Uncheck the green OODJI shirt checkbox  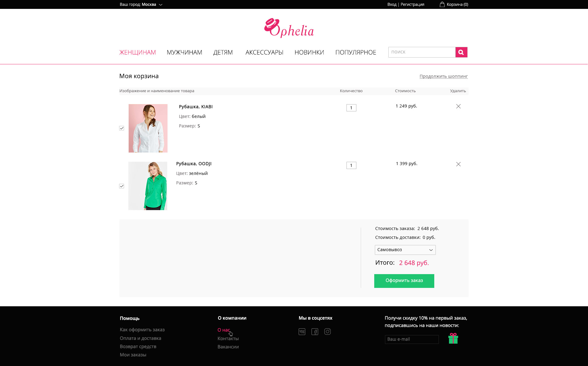point(122,186)
